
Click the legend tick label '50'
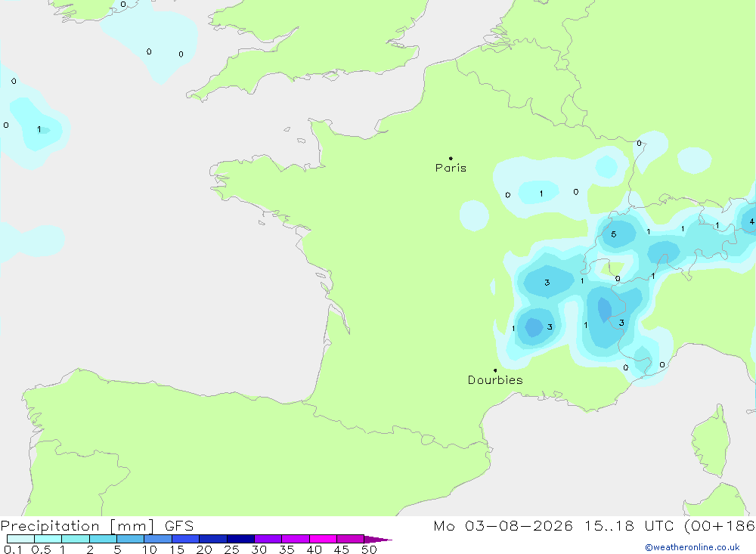coord(369,549)
